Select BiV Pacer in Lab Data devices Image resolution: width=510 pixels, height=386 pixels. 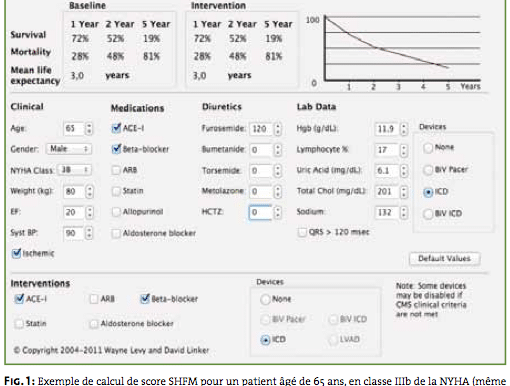point(428,170)
